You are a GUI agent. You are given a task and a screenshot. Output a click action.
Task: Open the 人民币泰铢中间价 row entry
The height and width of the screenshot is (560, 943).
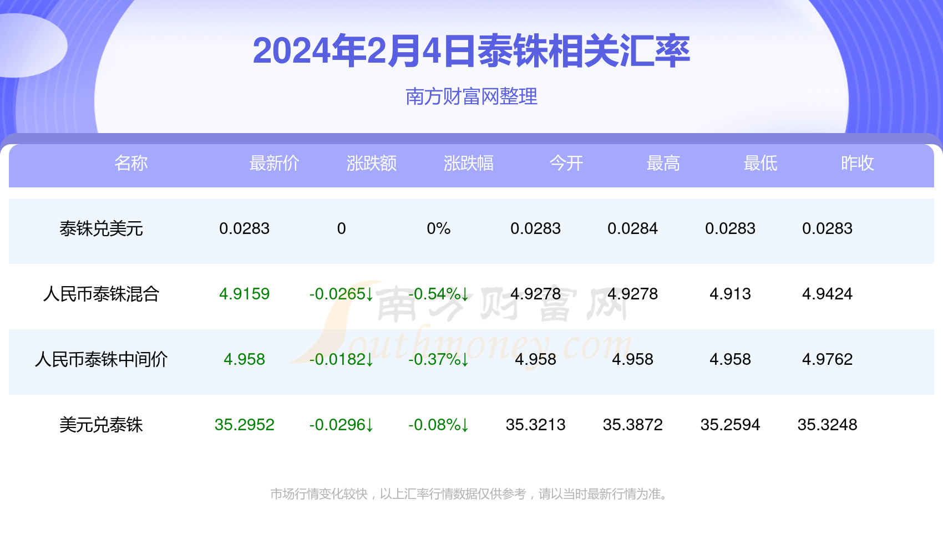pos(102,360)
